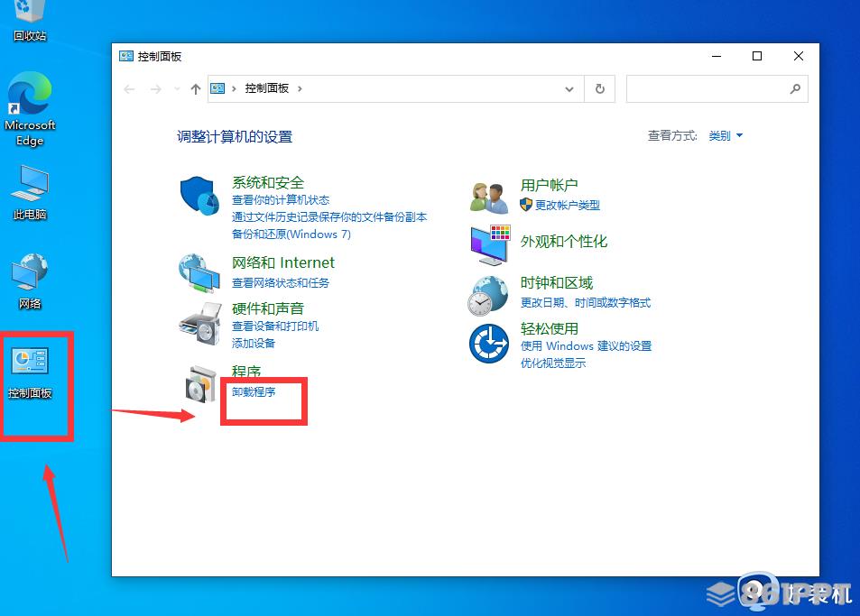Image resolution: width=860 pixels, height=616 pixels.
Task: Expand chevron after 控制面板 in address bar
Action: click(300, 88)
